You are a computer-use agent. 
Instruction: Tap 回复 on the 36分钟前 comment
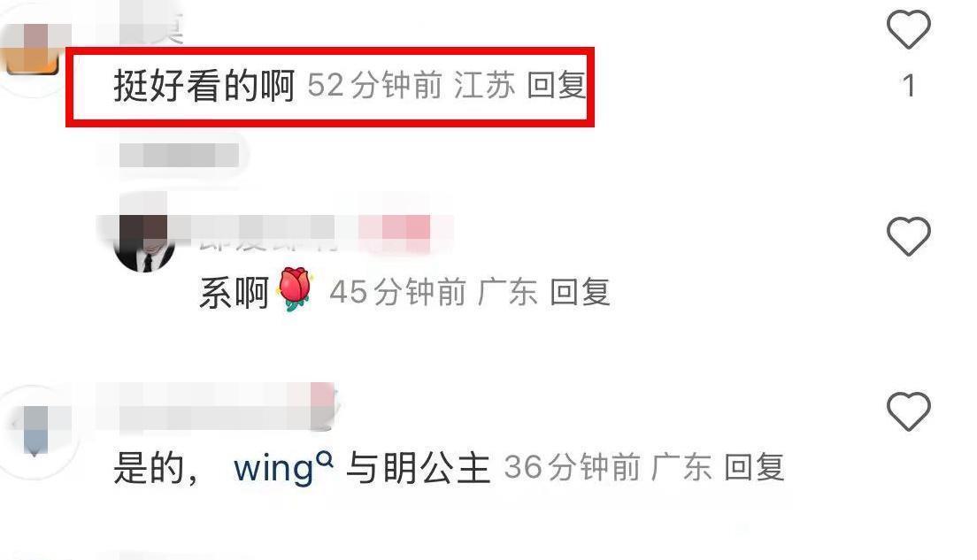point(754,467)
